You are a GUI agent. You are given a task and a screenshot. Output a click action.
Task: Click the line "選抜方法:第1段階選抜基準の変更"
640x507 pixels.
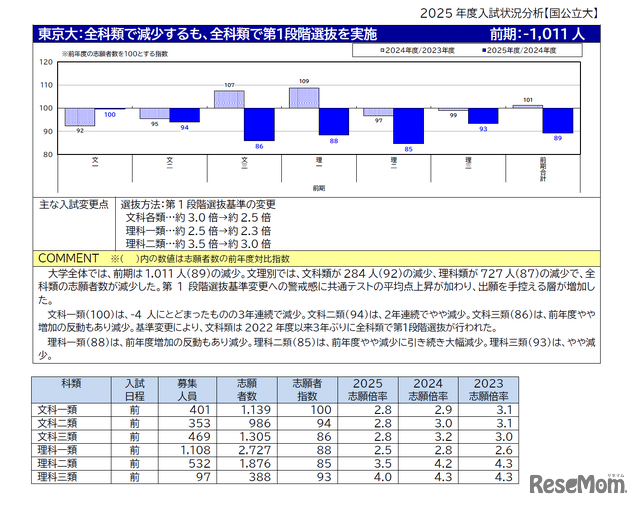(198, 205)
